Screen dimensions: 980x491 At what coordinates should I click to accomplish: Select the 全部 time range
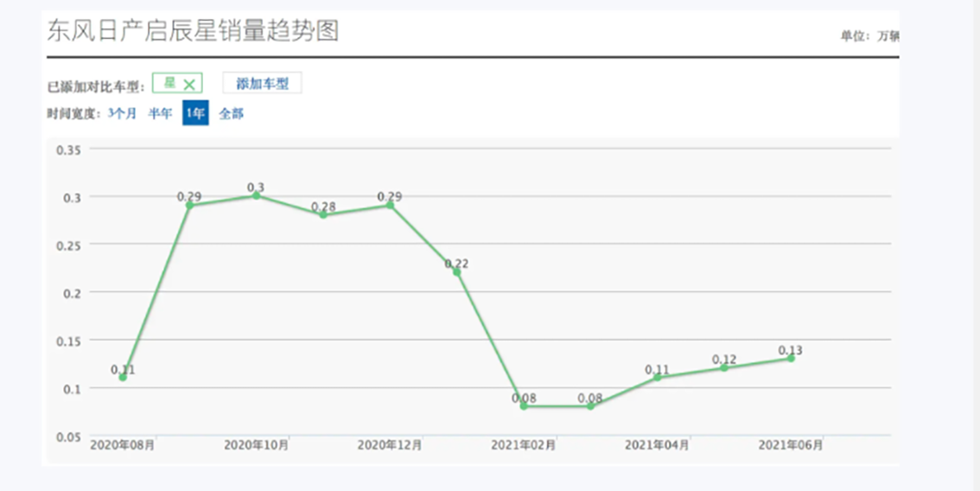(232, 113)
